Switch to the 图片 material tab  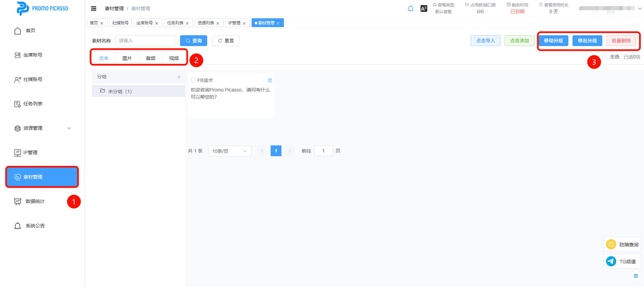point(127,58)
